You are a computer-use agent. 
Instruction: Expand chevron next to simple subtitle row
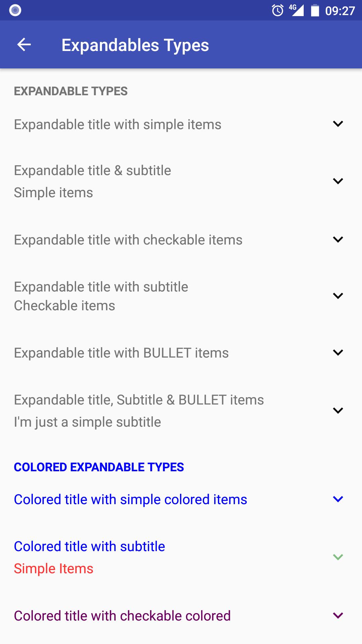[x=338, y=411]
